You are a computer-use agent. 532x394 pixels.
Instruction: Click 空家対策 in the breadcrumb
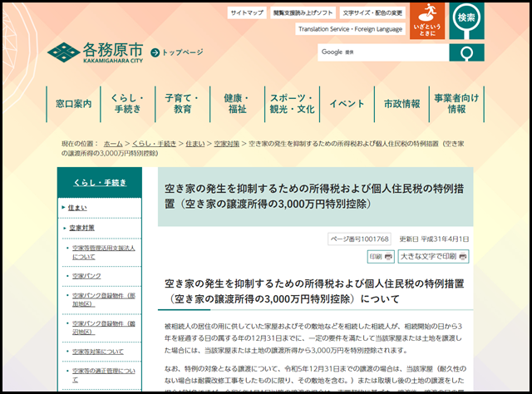[x=227, y=144]
